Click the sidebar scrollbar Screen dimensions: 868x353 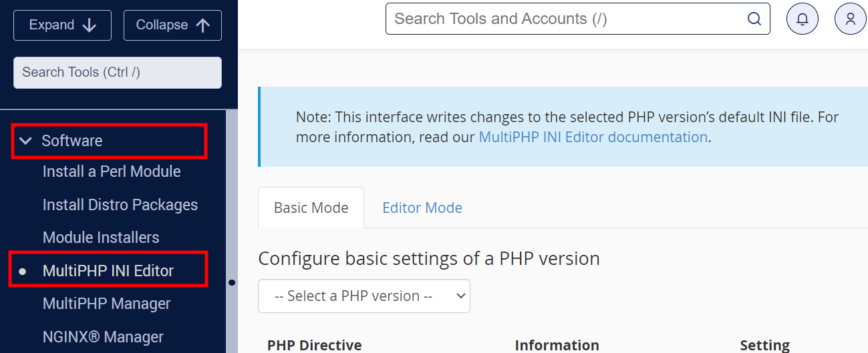(x=231, y=232)
